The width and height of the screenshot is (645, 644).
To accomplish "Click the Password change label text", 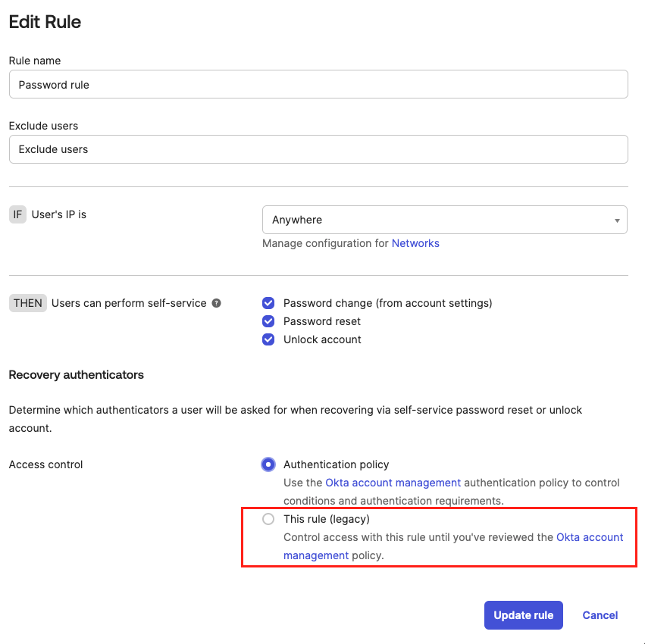I will click(x=387, y=303).
